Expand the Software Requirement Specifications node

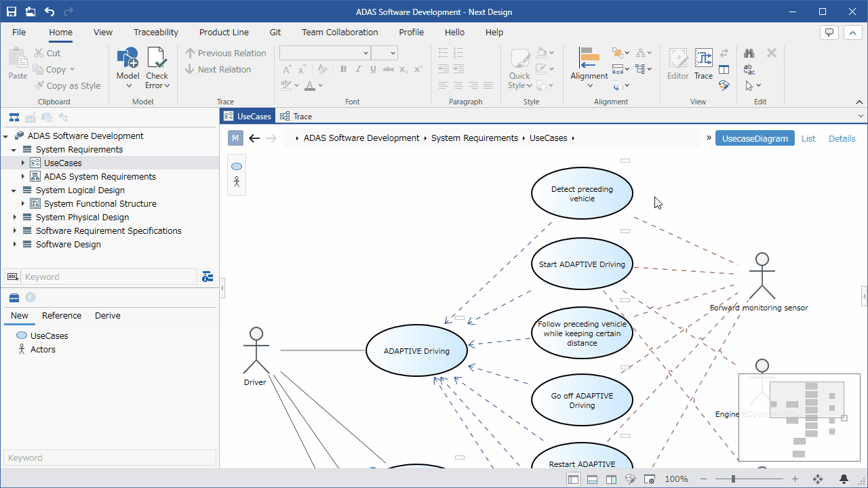click(14, 231)
